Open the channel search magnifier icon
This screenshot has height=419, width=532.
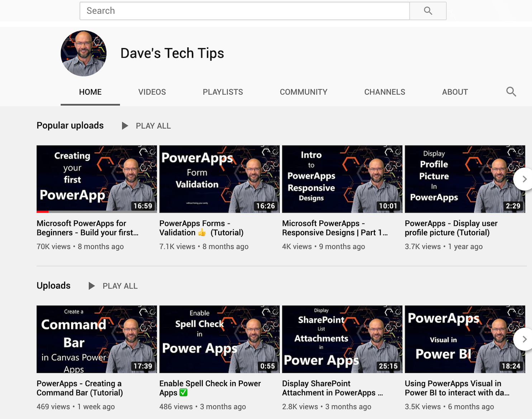(511, 92)
